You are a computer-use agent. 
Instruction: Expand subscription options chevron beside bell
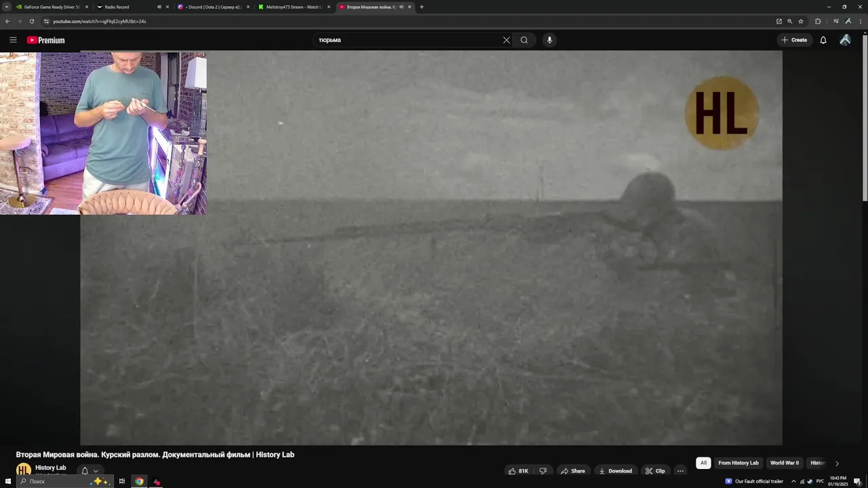point(96,470)
